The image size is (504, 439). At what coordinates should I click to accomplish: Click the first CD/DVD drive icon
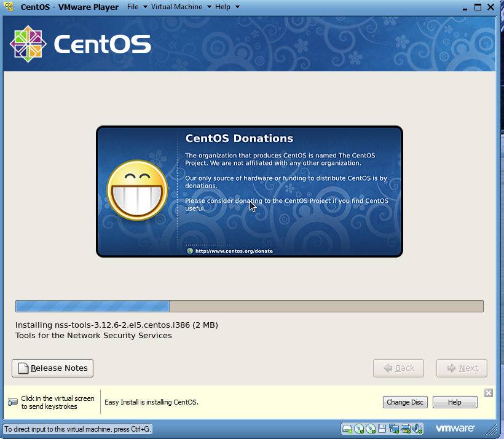coord(359,429)
